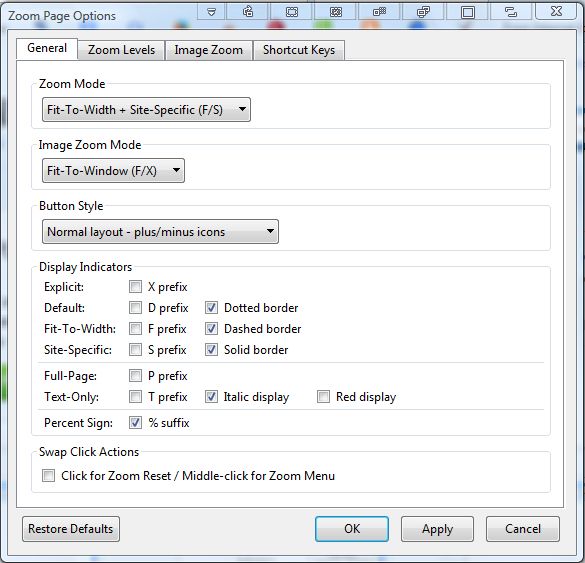Click the swap-arrows icon in title bar

511,12
